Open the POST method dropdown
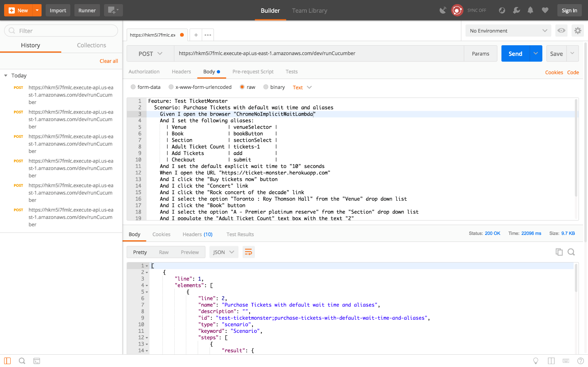Viewport: 588px width, 367px height. (150, 54)
